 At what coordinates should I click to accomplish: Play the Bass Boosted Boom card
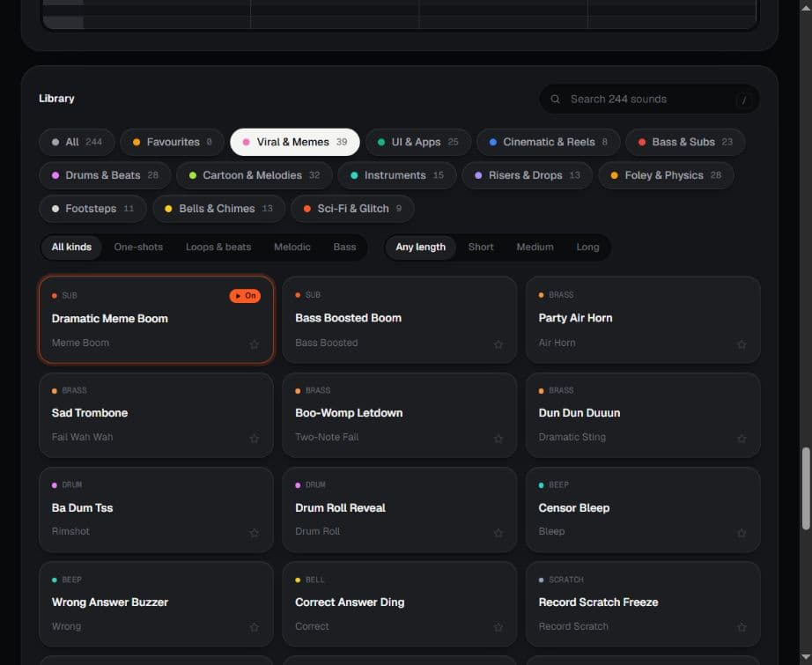[x=399, y=320]
